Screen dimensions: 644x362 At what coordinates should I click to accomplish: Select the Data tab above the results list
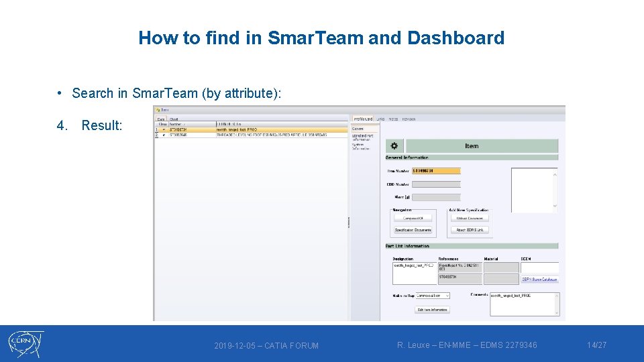(x=160, y=119)
